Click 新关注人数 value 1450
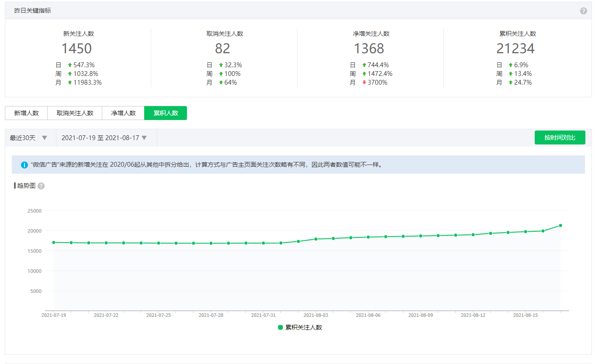 tap(76, 48)
